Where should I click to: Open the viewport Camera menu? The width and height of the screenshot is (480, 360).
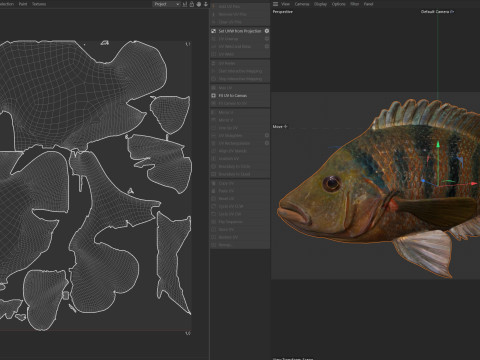(x=302, y=4)
